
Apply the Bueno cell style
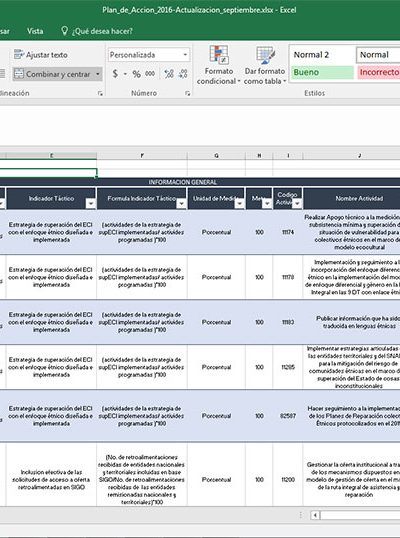click(322, 72)
